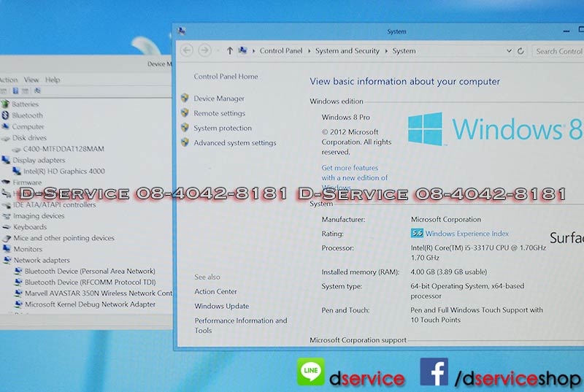
Task: Select System and Security in breadcrumb
Action: [x=347, y=50]
